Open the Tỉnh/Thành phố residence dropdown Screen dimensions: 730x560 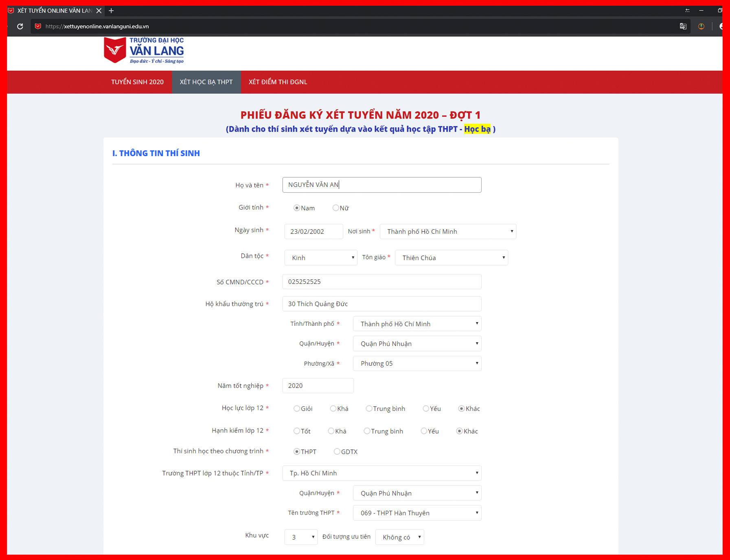click(x=417, y=324)
